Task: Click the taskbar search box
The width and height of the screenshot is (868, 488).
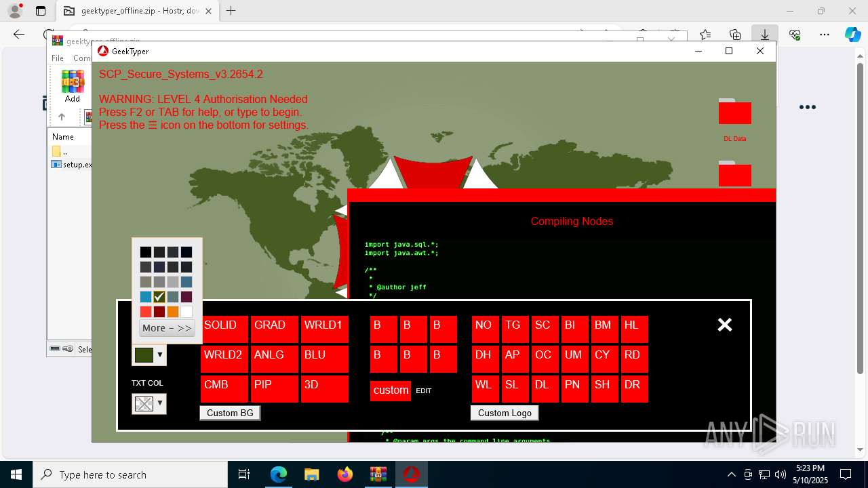Action: [130, 474]
